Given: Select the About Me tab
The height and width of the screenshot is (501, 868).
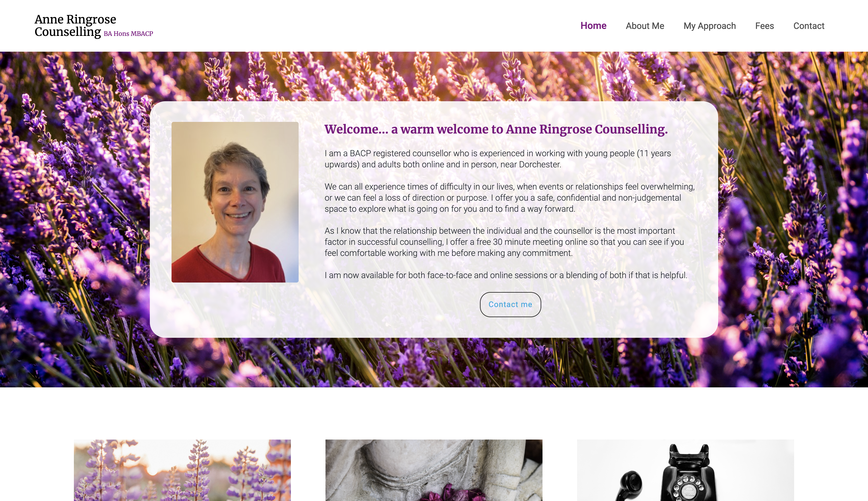Looking at the screenshot, I should point(644,26).
